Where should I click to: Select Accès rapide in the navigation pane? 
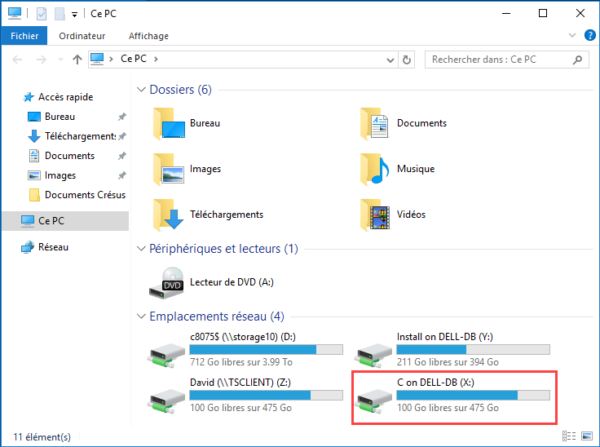tap(65, 97)
